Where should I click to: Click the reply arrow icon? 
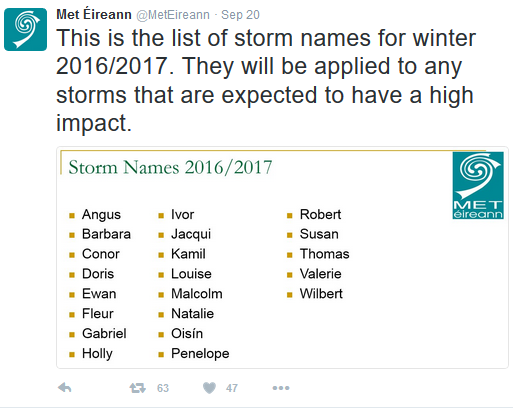(65, 388)
